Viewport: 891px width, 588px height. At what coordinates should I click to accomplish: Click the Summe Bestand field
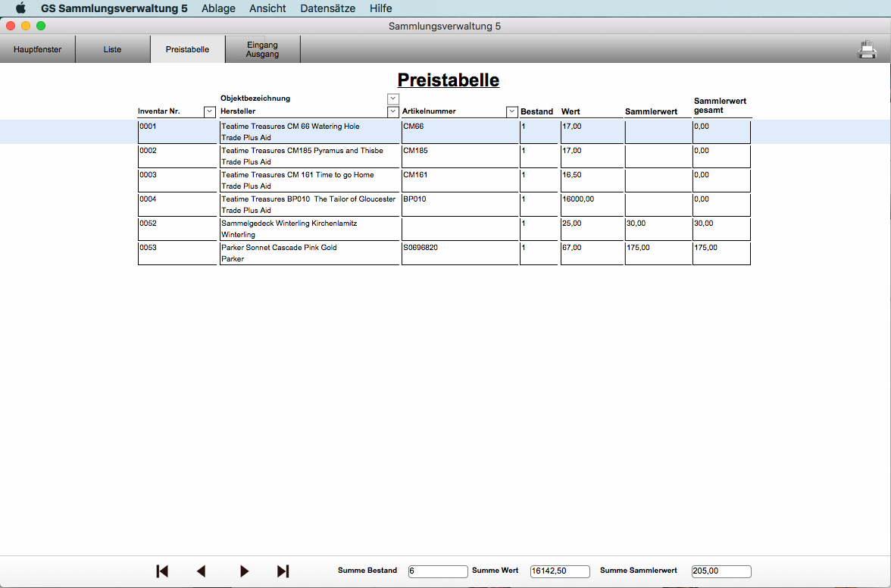coord(438,571)
